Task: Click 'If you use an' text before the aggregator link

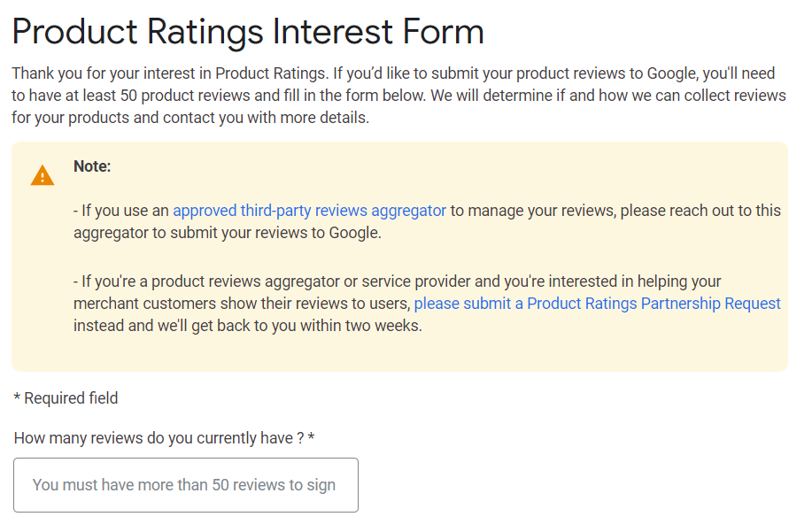Action: tap(122, 211)
